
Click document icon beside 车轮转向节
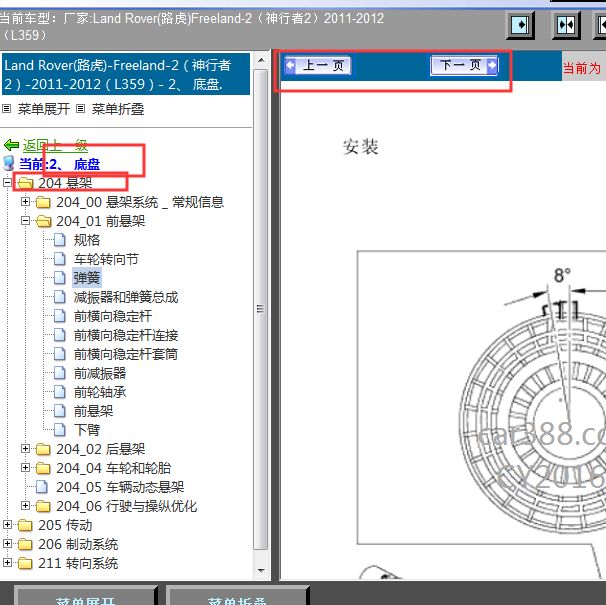[x=60, y=259]
